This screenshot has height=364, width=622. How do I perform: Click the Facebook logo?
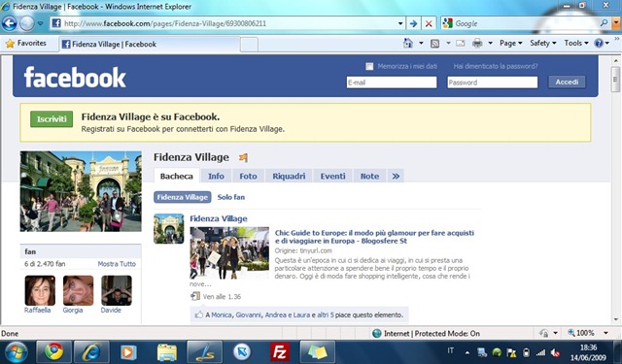pyautogui.click(x=75, y=77)
